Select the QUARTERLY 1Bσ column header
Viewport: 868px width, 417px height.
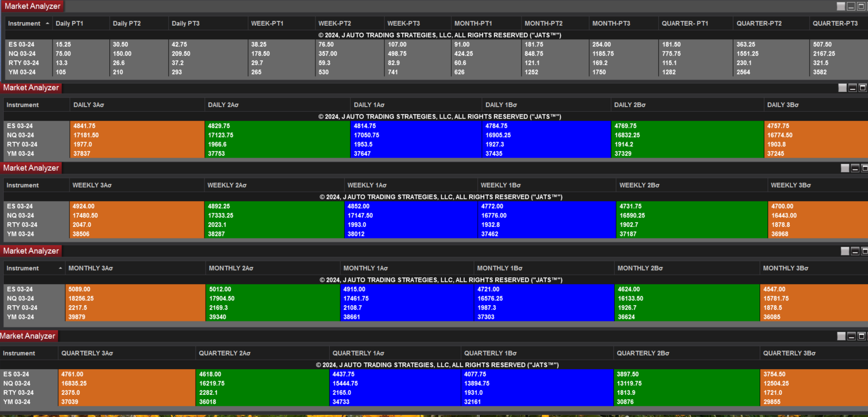pos(537,353)
